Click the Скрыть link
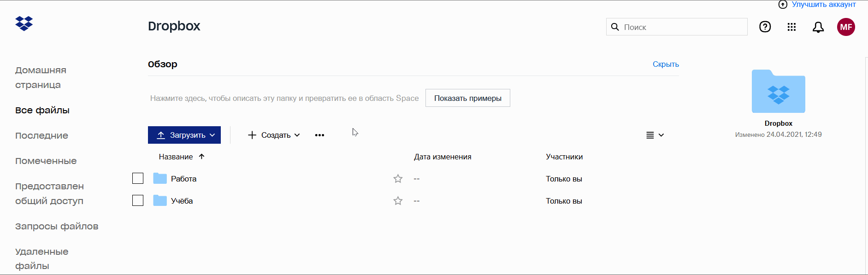The width and height of the screenshot is (868, 275). (666, 64)
